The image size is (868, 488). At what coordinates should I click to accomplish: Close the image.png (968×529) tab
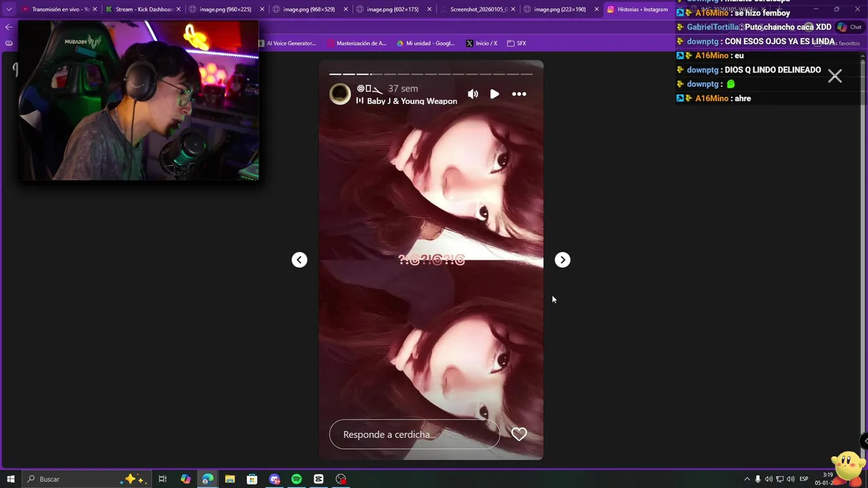click(x=346, y=9)
